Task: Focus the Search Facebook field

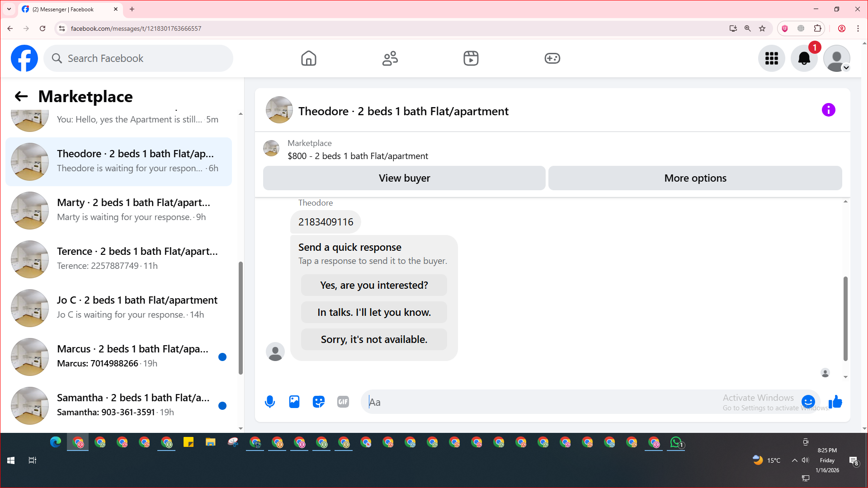Action: 138,58
